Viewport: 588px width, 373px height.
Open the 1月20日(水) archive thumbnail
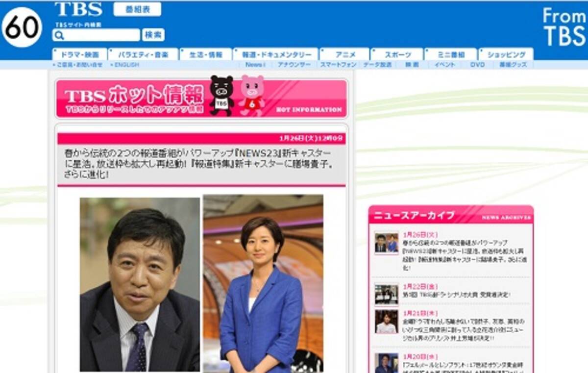(387, 363)
